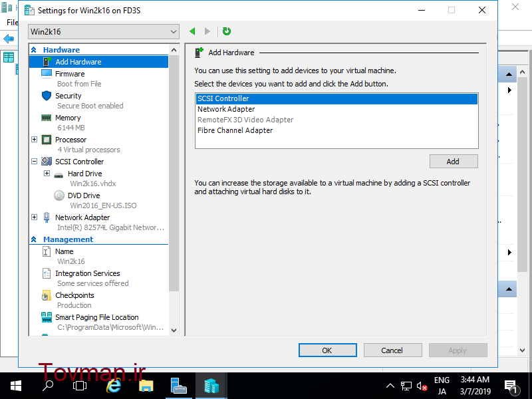The width and height of the screenshot is (532, 399).
Task: Open File Explorer from the taskbar
Action: (146, 386)
